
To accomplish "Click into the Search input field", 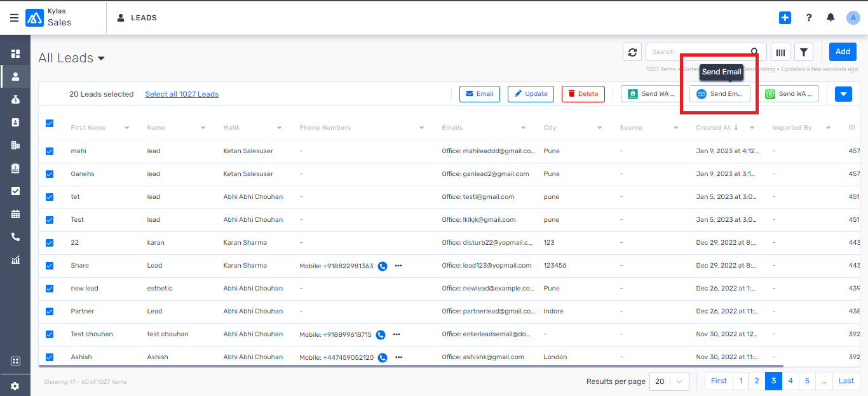I will [x=697, y=52].
